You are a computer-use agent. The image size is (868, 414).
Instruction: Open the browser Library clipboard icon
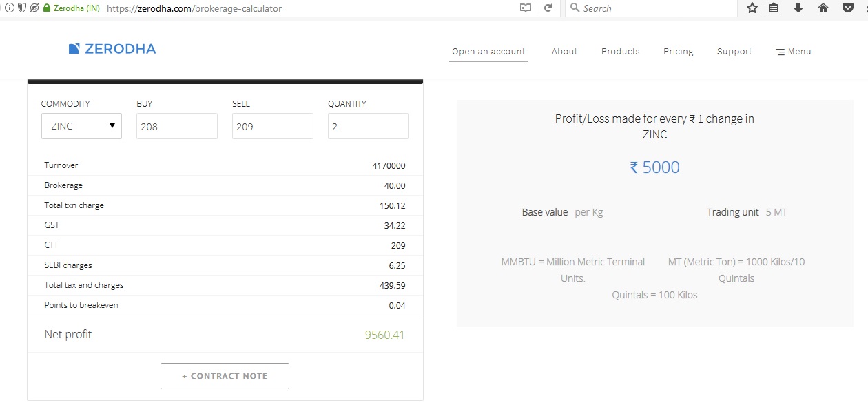[x=774, y=8]
